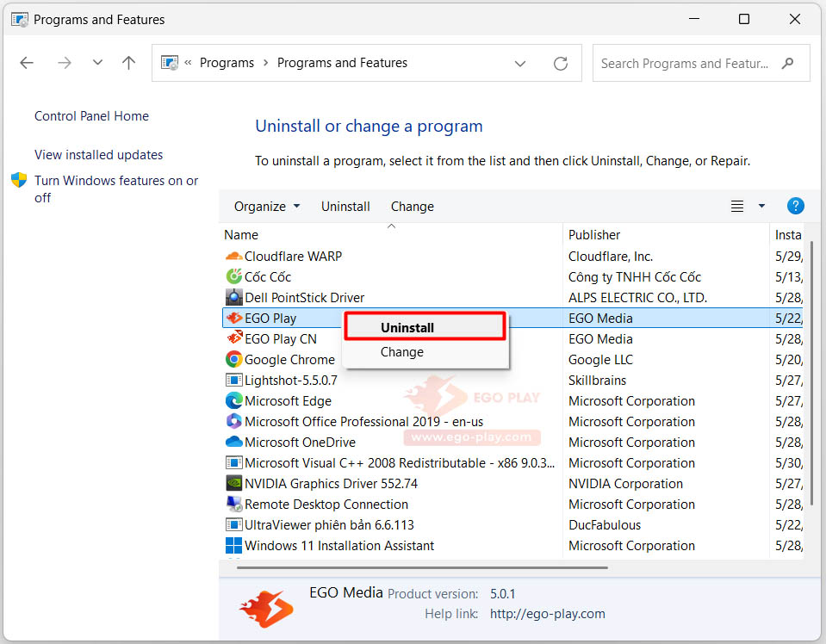The height and width of the screenshot is (644, 826).
Task: Click Uninstall in the toolbar
Action: 345,207
